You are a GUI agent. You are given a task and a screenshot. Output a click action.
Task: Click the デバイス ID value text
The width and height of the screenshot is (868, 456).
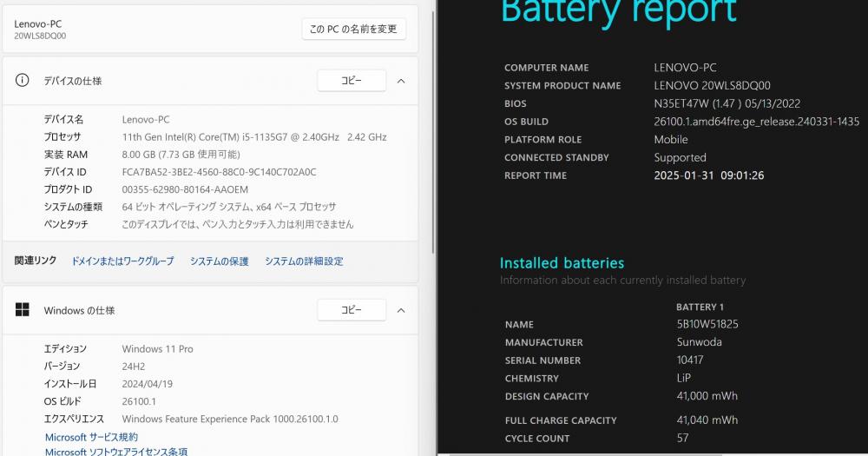[x=220, y=172]
